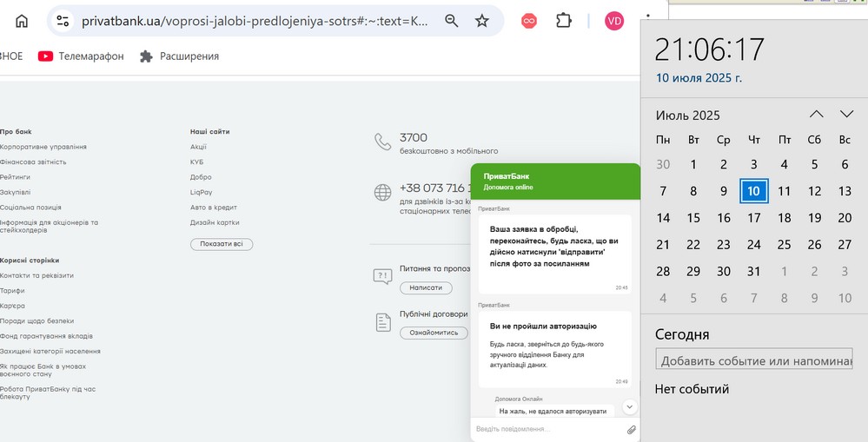The height and width of the screenshot is (442, 868).
Task: Open Поради щодо безпеки link
Action: [x=37, y=320]
